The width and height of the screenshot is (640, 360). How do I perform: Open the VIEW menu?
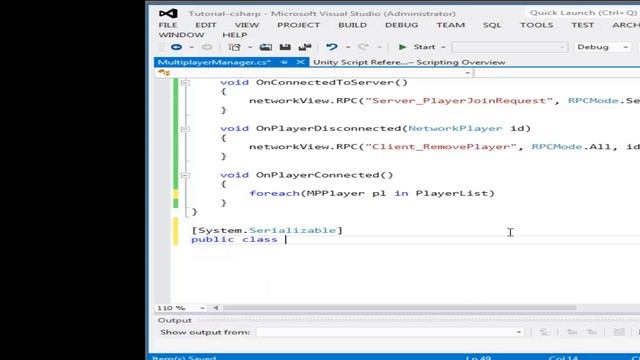(247, 25)
